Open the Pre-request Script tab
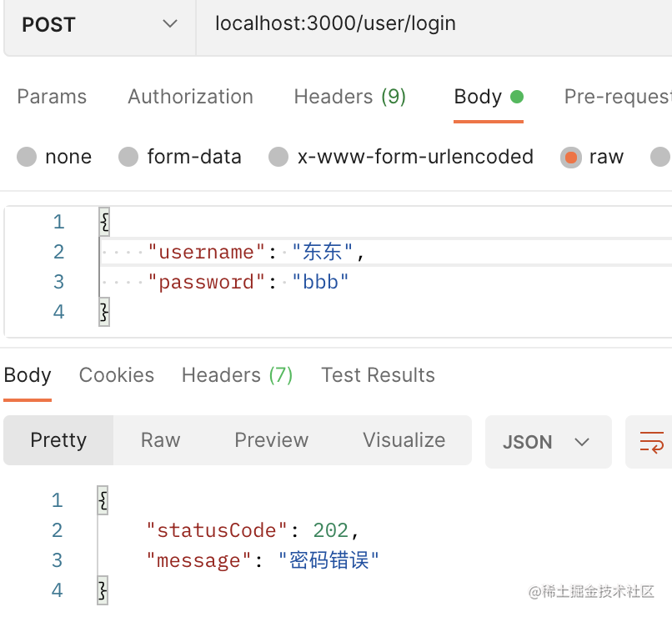The height and width of the screenshot is (617, 672). 617,97
